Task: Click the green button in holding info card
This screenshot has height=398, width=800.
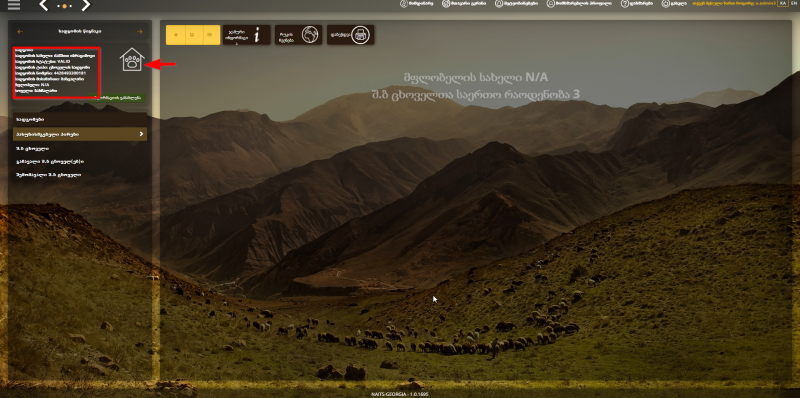Action: 116,97
